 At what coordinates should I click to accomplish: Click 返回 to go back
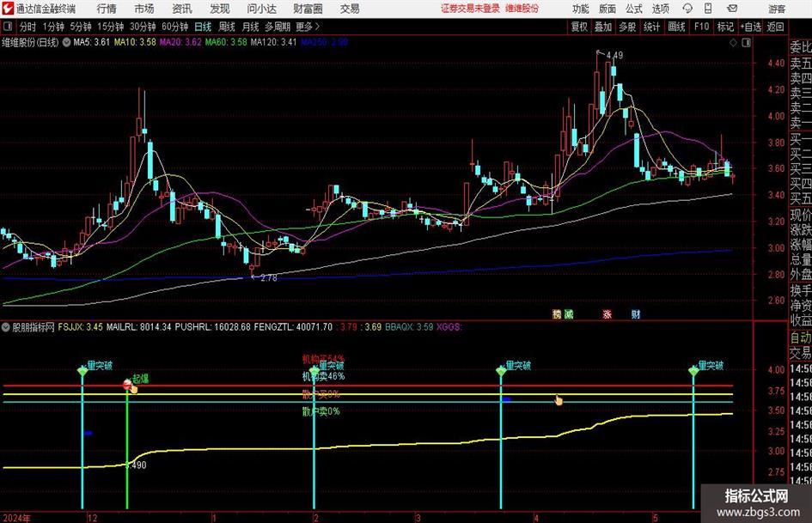pos(775,27)
